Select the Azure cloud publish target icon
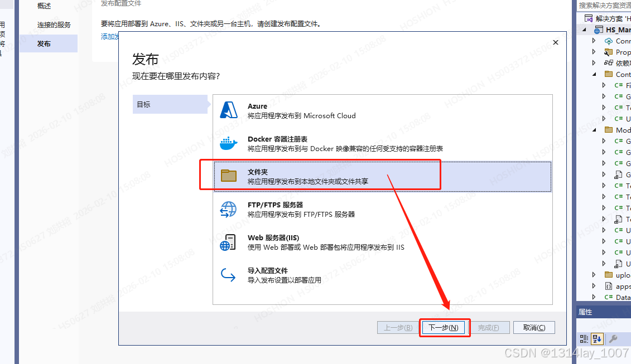The width and height of the screenshot is (631, 364). [229, 110]
